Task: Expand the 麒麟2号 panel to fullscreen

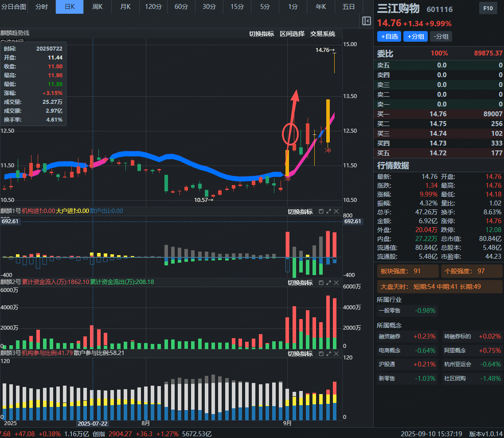Action: 328,283
